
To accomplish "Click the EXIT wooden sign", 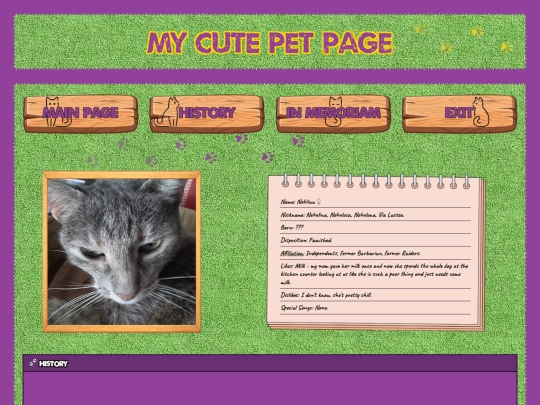I will tap(459, 114).
